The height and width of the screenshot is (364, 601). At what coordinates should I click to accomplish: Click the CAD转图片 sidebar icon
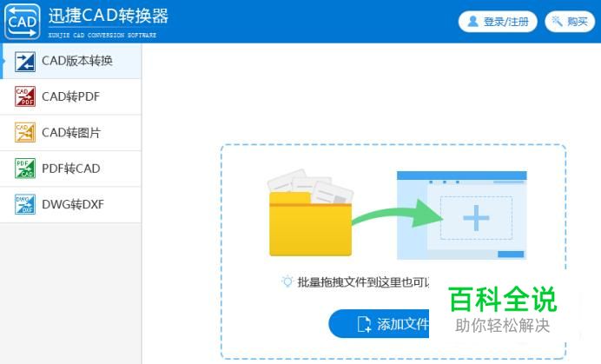(x=25, y=132)
